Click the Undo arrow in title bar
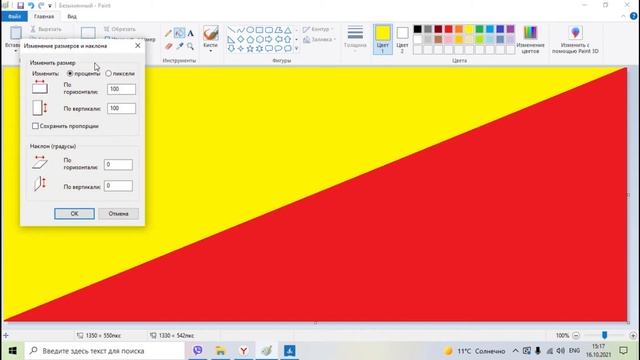This screenshot has height=360, width=640. click(31, 6)
